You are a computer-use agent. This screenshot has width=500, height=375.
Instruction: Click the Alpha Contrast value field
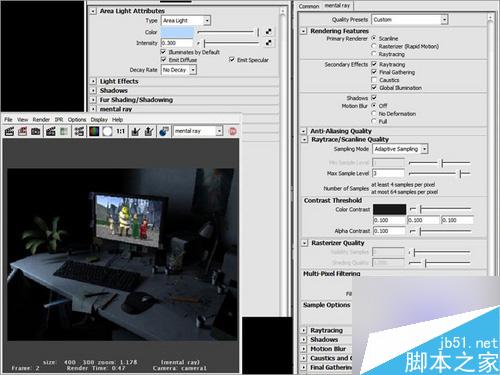click(389, 231)
